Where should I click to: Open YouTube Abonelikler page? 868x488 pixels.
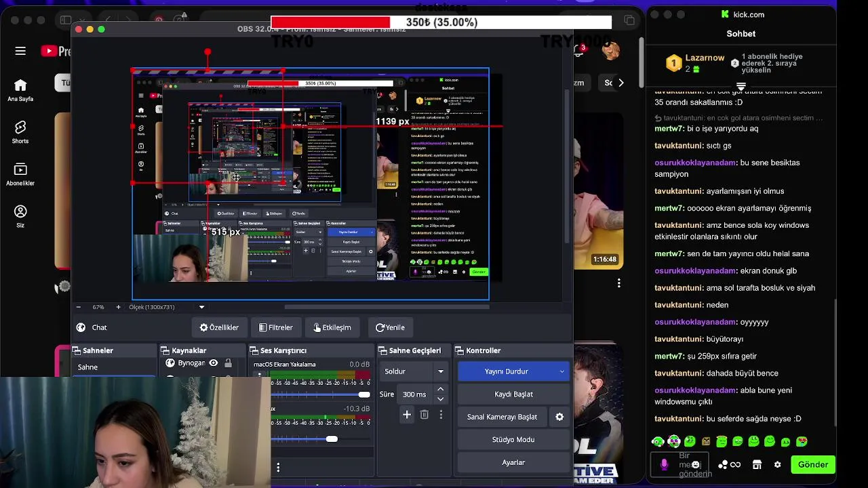click(20, 174)
